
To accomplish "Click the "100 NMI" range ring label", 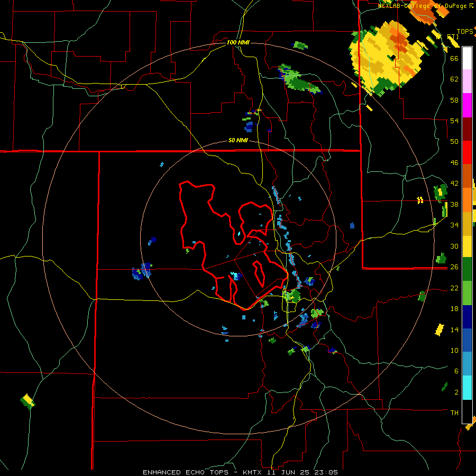I will [x=238, y=42].
